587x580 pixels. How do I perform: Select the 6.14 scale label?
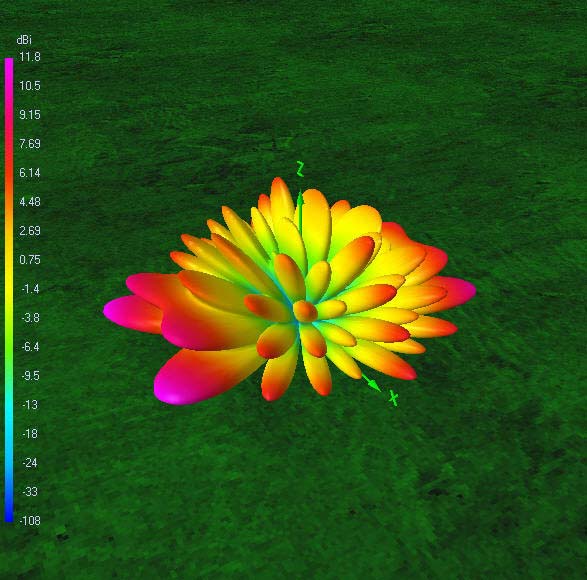click(30, 173)
